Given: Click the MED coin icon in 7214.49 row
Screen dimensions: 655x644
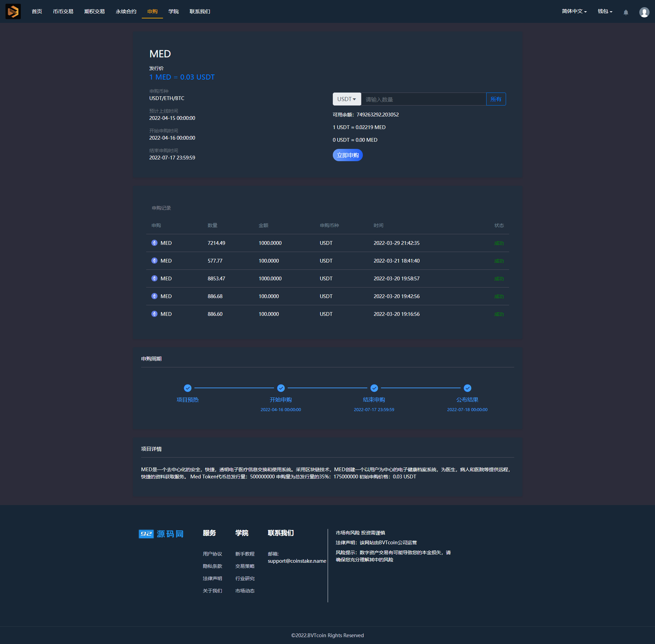Looking at the screenshot, I should [154, 243].
